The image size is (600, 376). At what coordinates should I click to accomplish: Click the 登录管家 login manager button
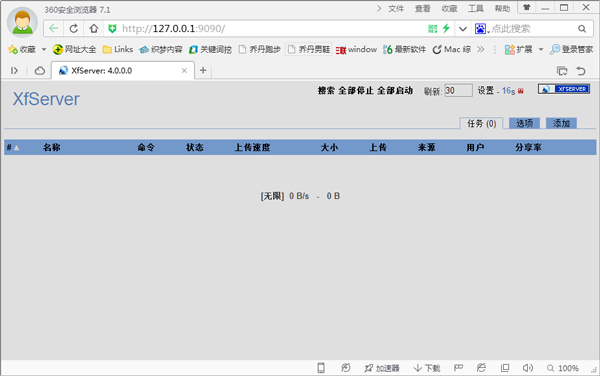pos(571,49)
